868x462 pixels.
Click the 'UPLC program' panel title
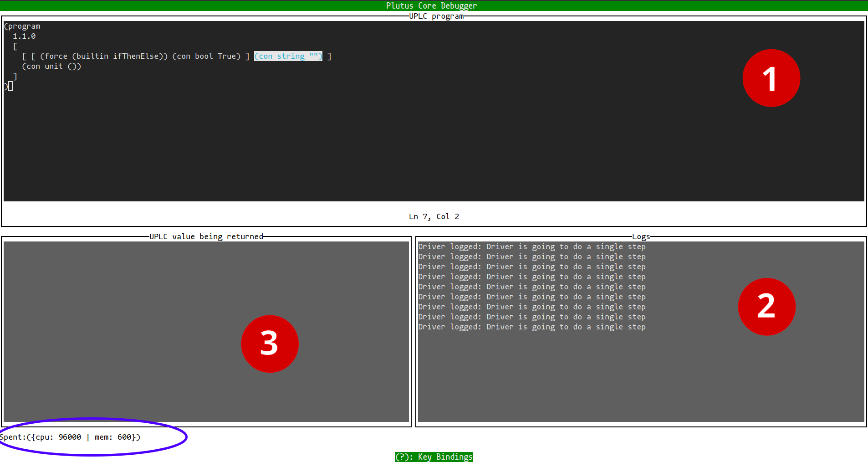click(436, 16)
